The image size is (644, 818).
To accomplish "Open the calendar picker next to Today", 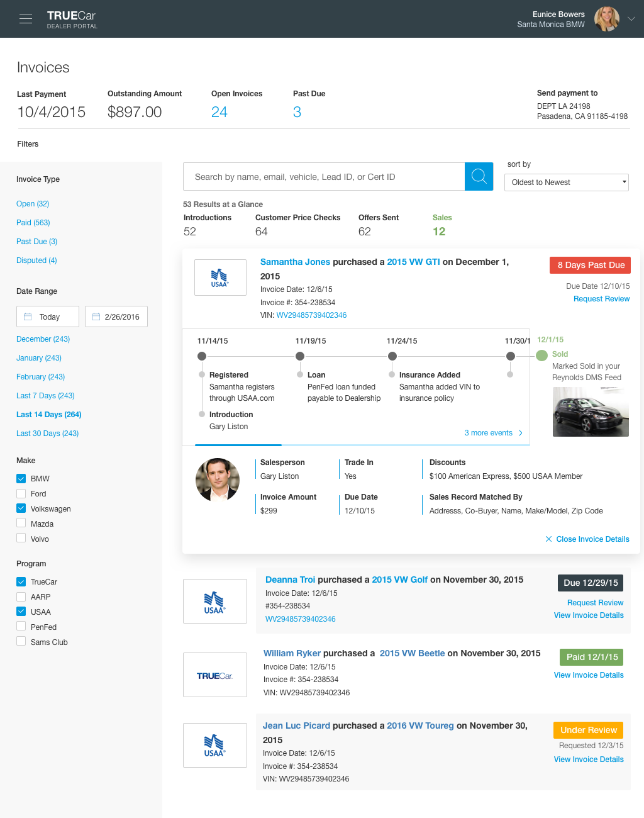I will (27, 316).
